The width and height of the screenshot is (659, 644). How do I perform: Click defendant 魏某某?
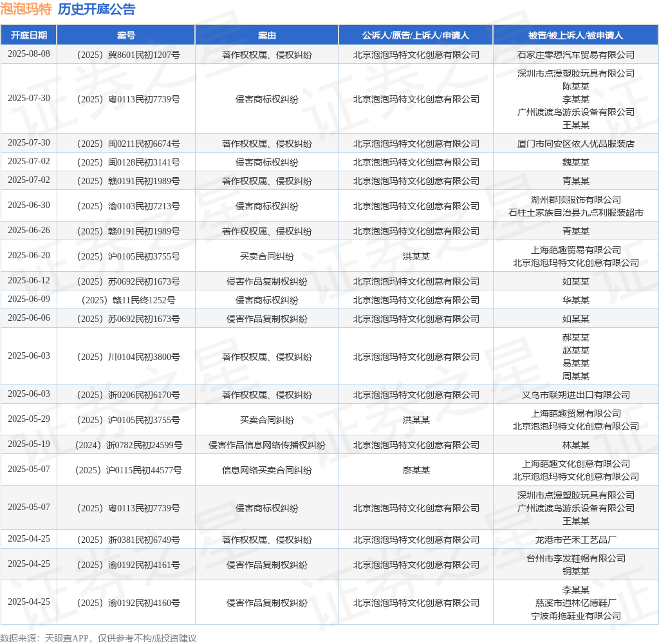click(x=576, y=162)
